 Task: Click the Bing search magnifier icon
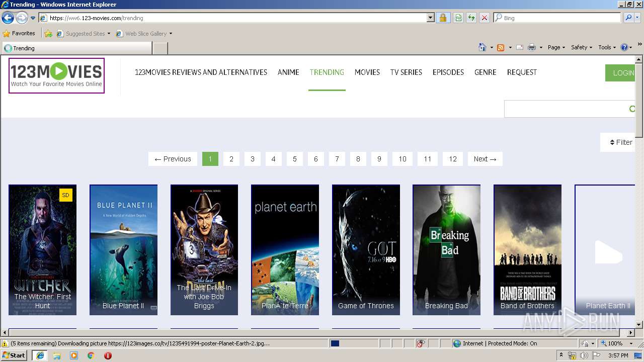(628, 18)
